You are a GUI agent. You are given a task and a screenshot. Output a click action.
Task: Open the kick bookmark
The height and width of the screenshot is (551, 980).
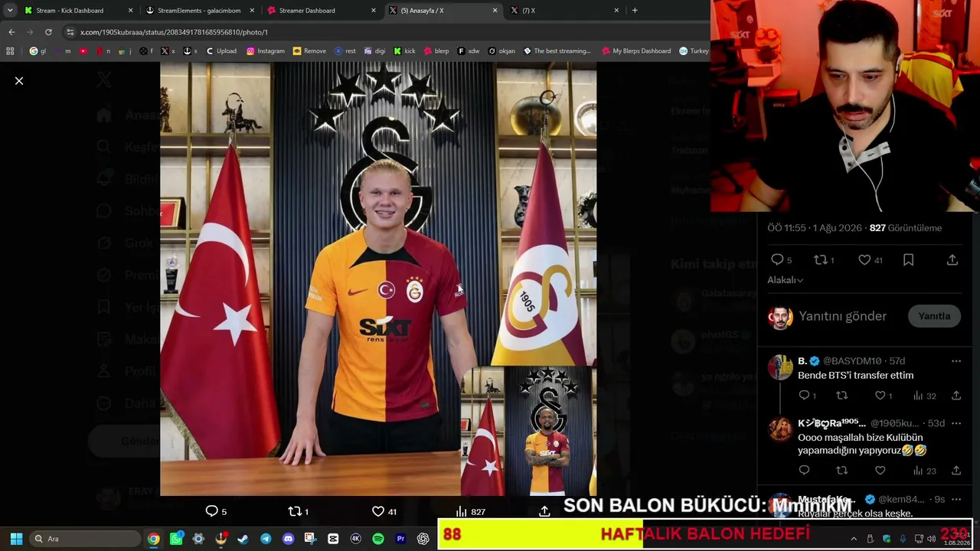pyautogui.click(x=404, y=51)
